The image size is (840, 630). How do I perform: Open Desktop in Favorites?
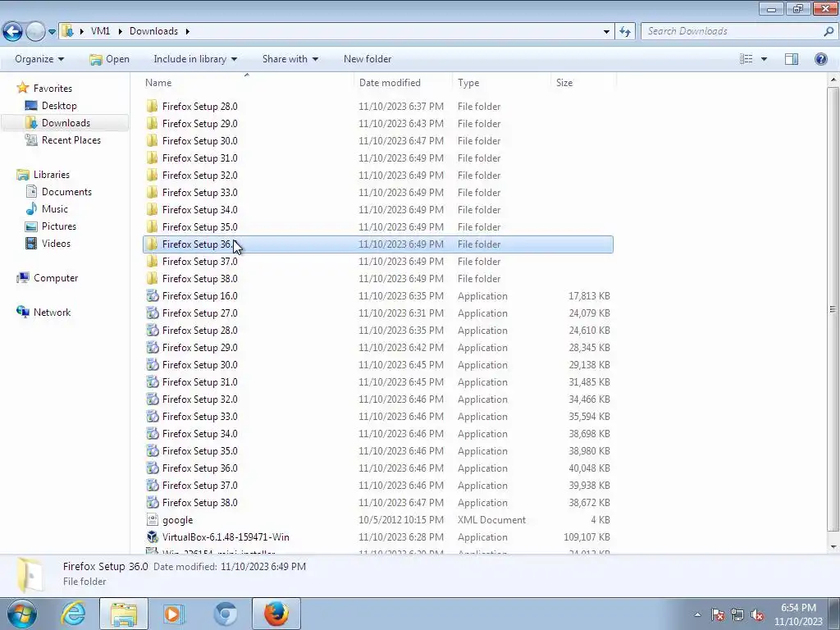[59, 106]
